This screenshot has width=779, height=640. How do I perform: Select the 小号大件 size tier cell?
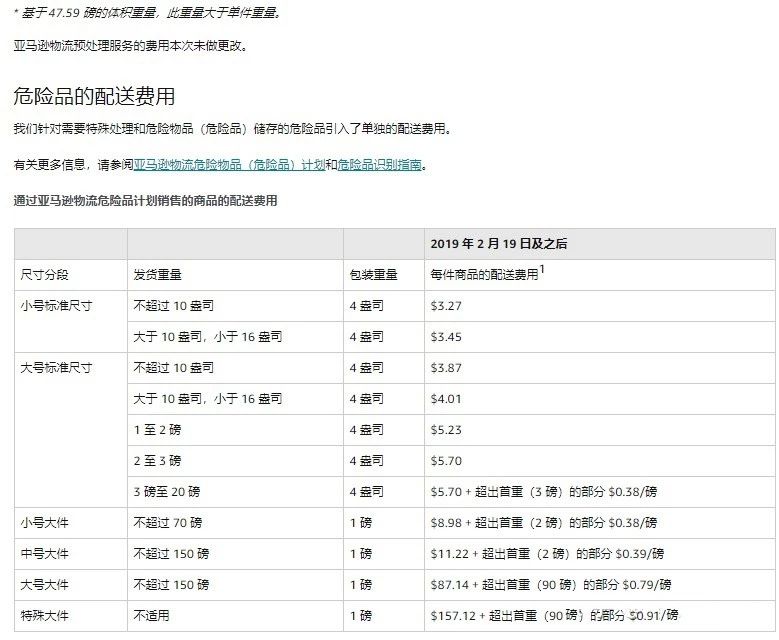tap(45, 522)
